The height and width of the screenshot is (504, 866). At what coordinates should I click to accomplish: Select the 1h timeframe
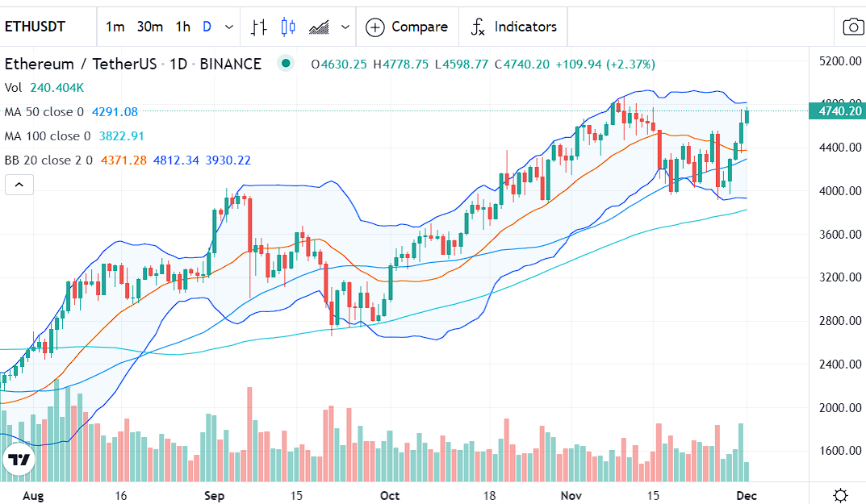point(182,27)
